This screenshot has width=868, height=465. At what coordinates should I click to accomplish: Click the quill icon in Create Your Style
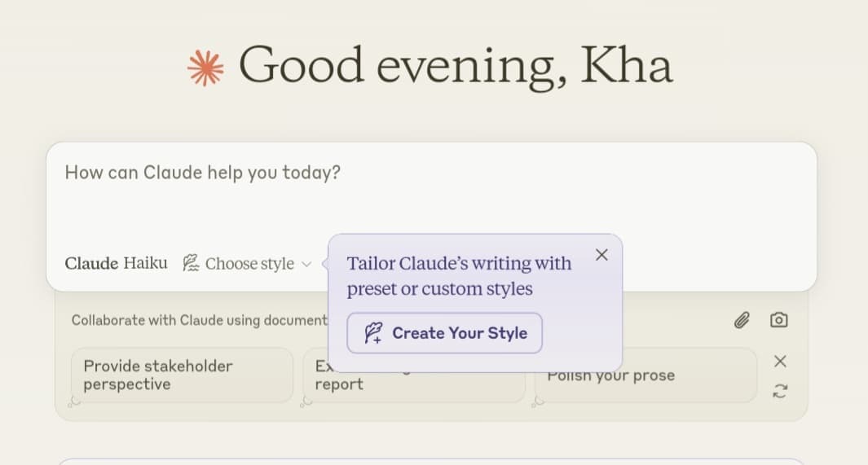pyautogui.click(x=373, y=333)
